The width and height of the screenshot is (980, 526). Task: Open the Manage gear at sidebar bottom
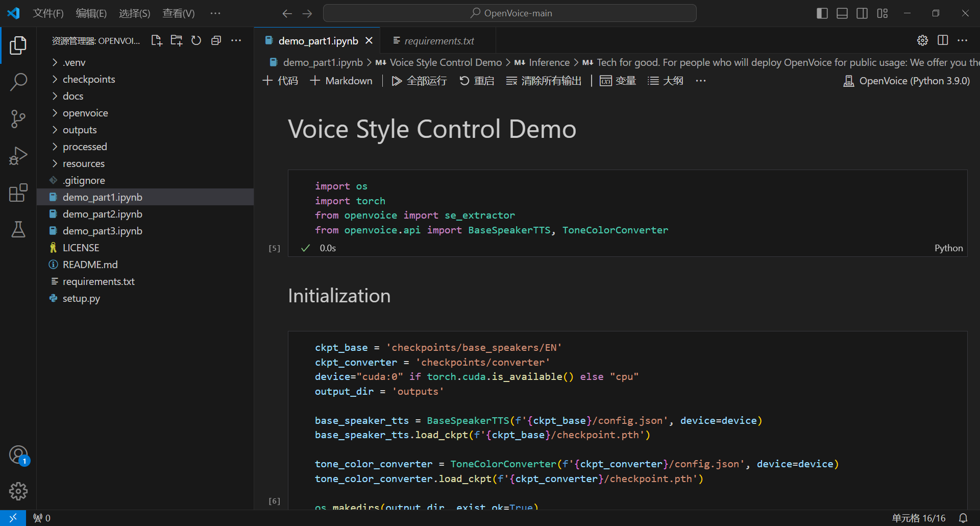click(x=18, y=491)
